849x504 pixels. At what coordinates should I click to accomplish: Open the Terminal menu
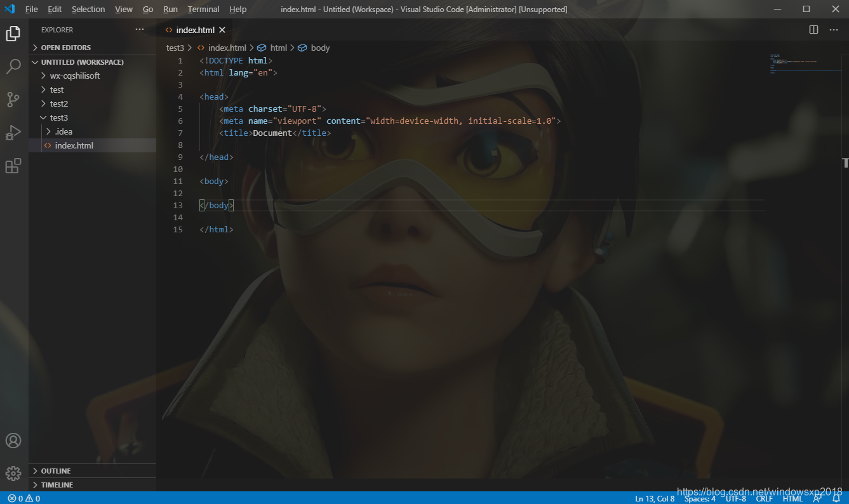coord(203,9)
